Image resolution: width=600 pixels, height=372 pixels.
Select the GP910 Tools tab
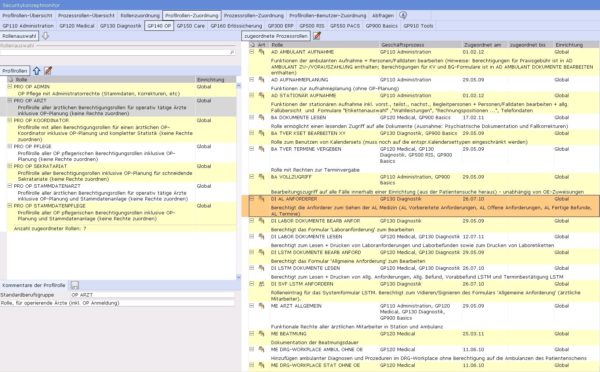coord(418,26)
